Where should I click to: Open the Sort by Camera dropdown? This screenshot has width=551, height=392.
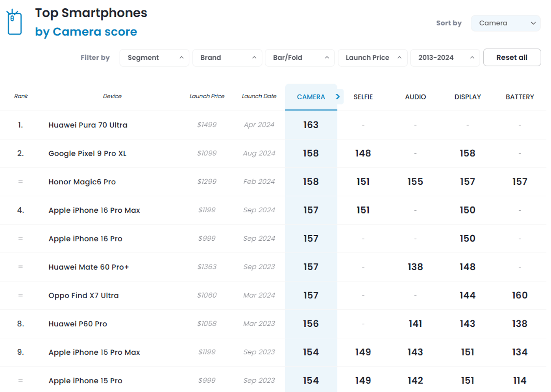point(505,23)
